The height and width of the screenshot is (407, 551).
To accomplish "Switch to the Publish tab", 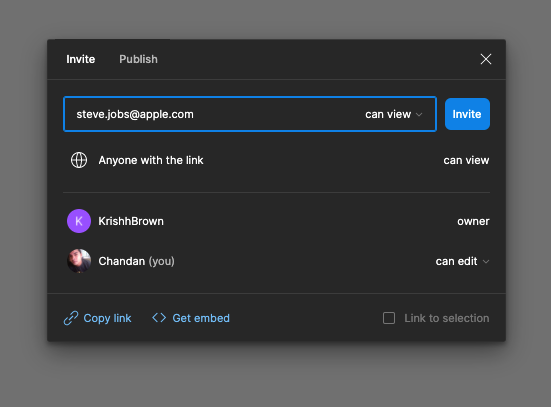I will [x=138, y=59].
